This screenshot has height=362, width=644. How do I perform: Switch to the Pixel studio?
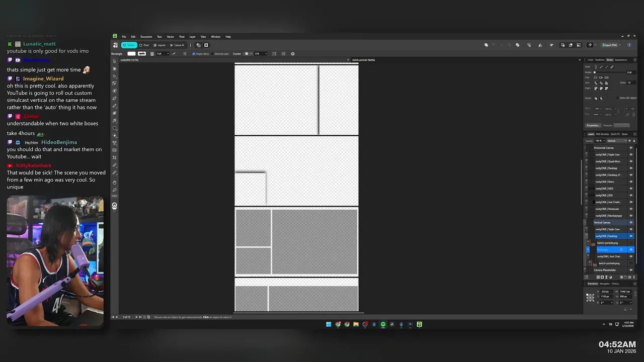click(x=144, y=45)
